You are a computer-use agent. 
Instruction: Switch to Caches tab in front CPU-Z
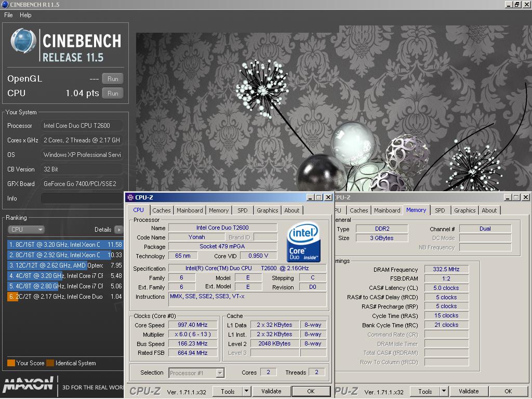point(162,210)
